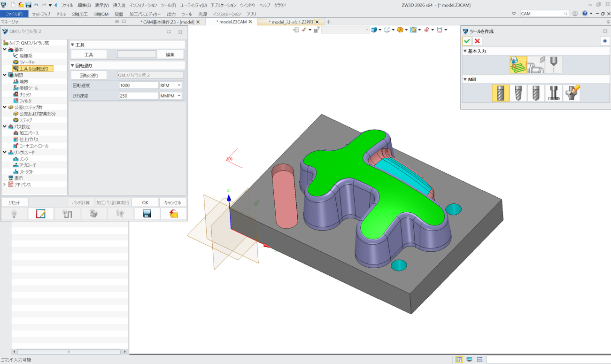Click the キャンセル button

click(x=172, y=202)
